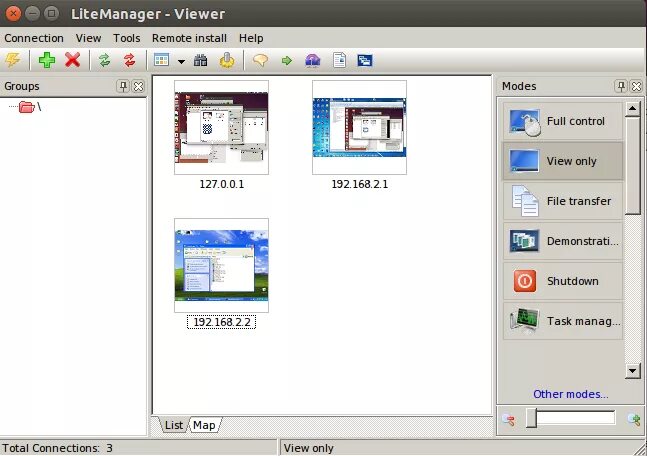Open the Remote install menu

click(189, 38)
